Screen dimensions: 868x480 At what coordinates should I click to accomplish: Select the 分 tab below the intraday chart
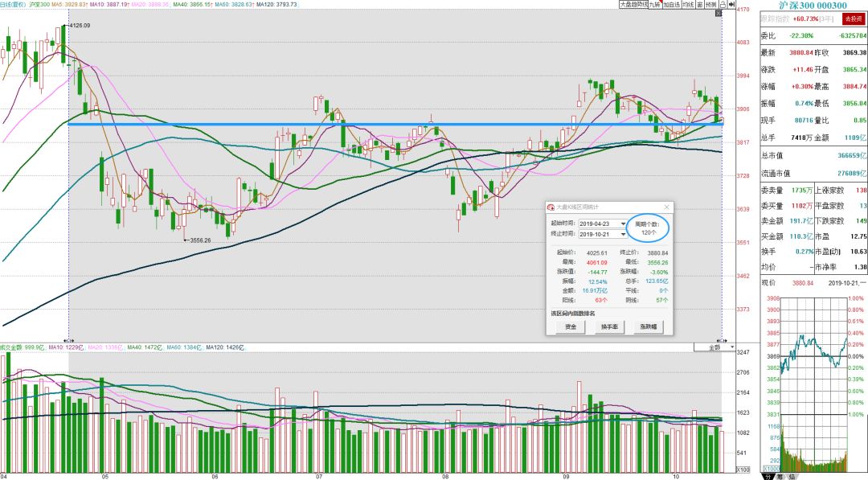tap(768, 476)
